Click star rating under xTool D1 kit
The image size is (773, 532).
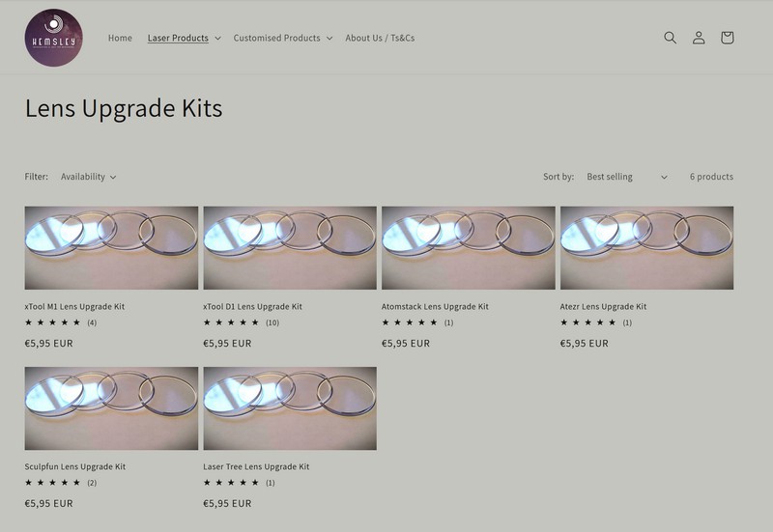tap(241, 322)
